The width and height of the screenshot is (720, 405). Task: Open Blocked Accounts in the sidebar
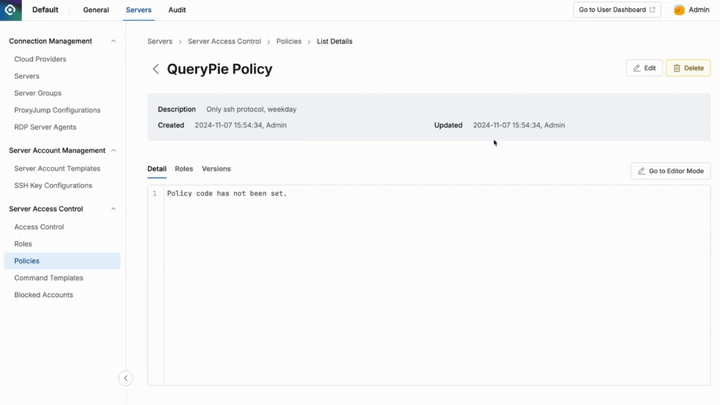click(x=44, y=295)
